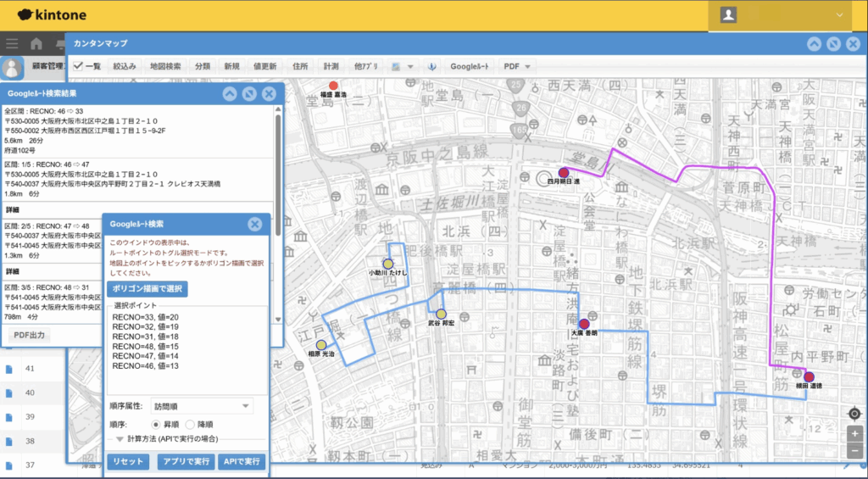Select the 降順 radio button

coord(191,424)
